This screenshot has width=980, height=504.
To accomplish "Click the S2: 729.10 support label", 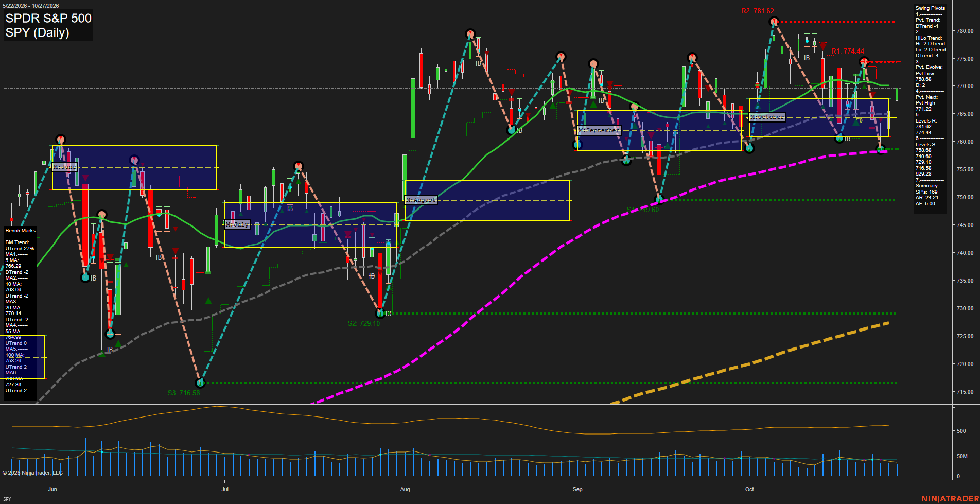I will point(363,323).
